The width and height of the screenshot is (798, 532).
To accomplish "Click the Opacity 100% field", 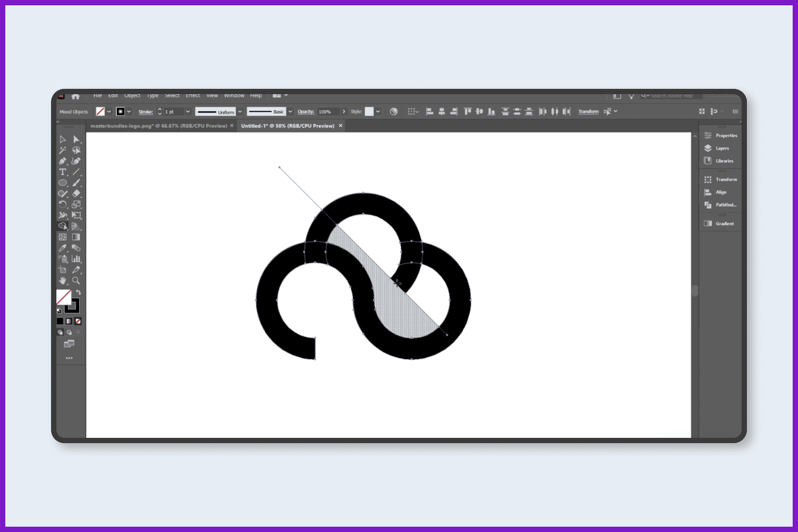I will point(329,112).
